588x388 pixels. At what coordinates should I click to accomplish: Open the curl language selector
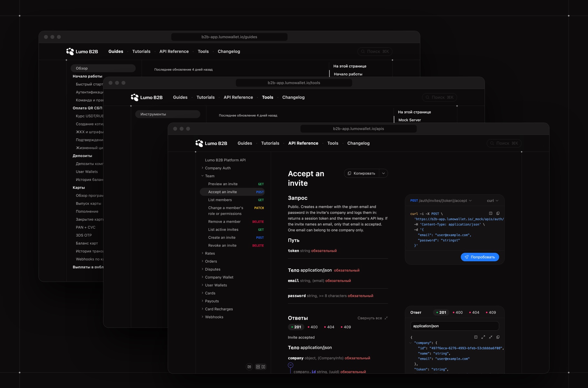(x=493, y=201)
